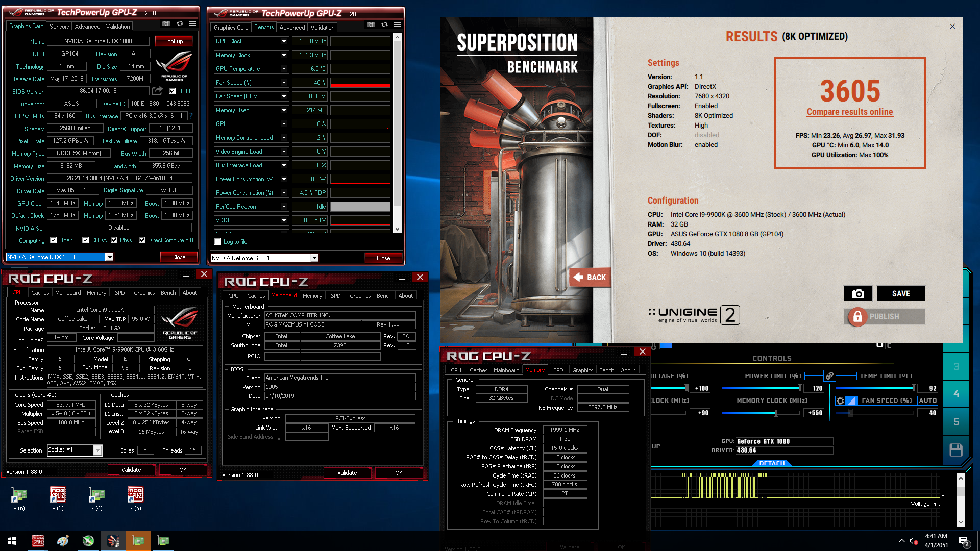Viewport: 980px width, 551px height.
Task: Click the highlighted orange GPU-Z taskbar icon
Action: click(x=138, y=541)
